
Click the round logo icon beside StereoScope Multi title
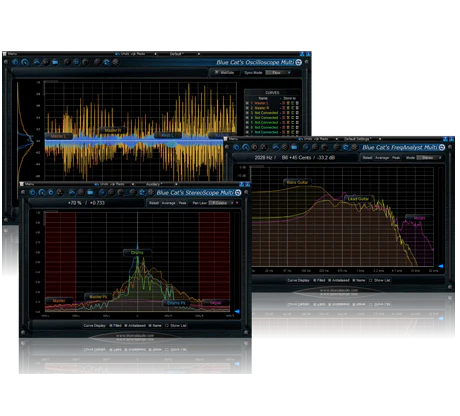pyautogui.click(x=238, y=193)
